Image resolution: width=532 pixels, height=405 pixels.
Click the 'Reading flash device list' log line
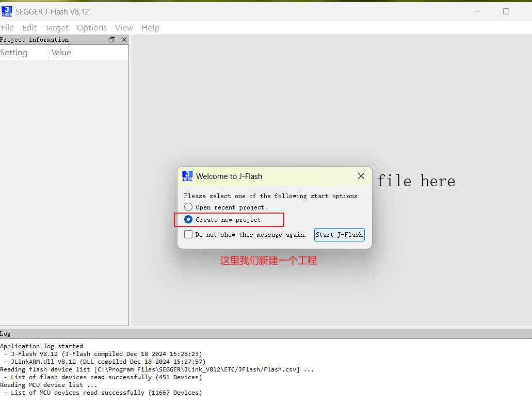click(157, 369)
